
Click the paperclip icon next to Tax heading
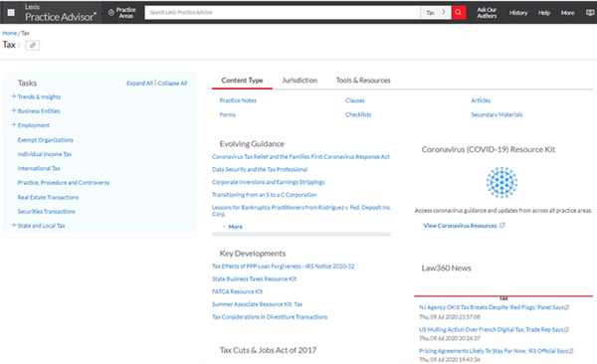(33, 46)
